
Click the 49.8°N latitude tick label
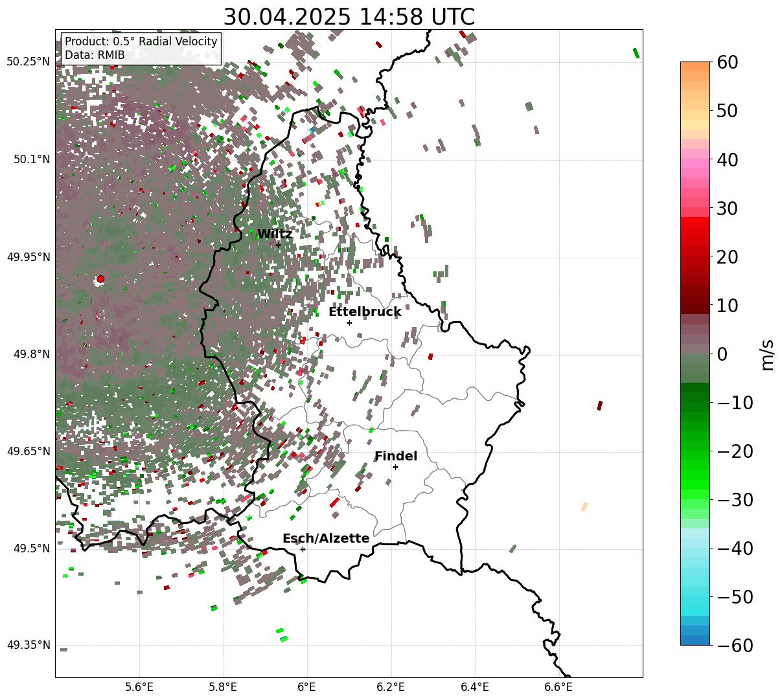pos(31,354)
